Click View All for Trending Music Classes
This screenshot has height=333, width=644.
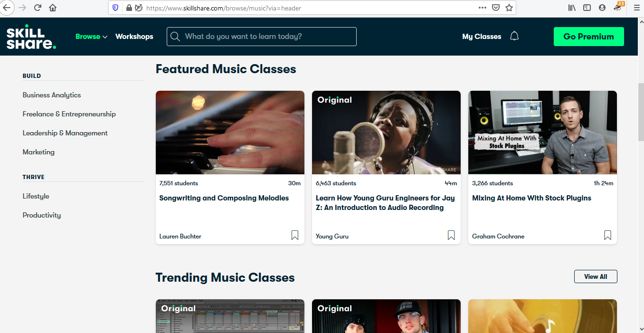tap(596, 276)
